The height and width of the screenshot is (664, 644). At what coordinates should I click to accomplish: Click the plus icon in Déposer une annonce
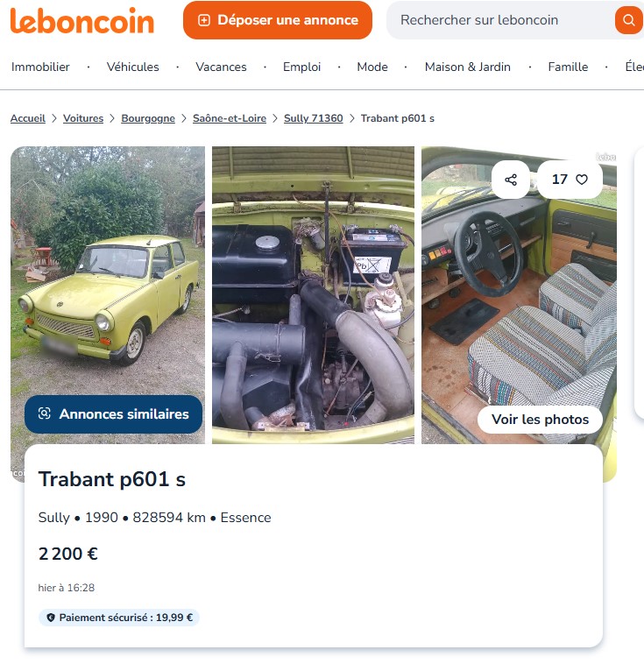click(204, 20)
